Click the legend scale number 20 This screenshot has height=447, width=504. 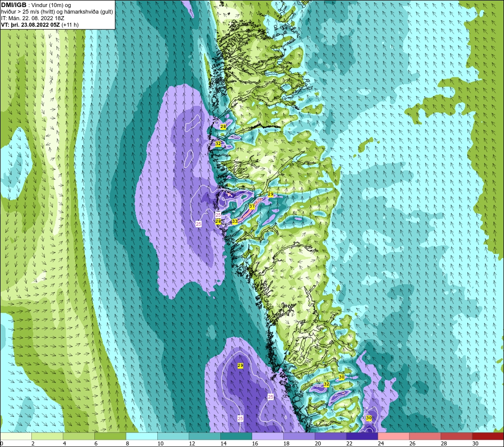coord(318,443)
